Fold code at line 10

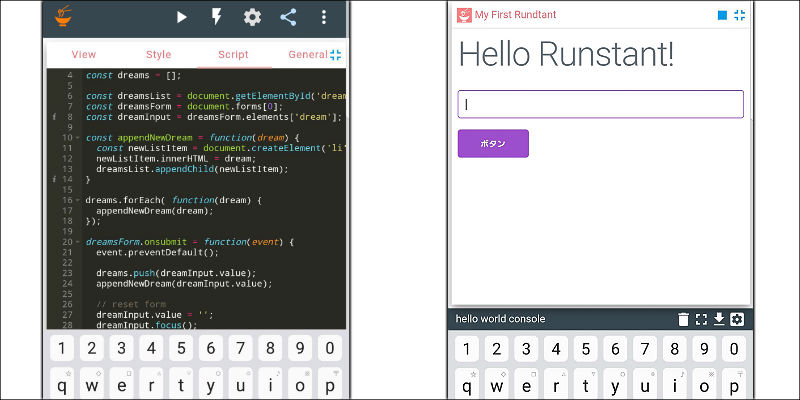78,138
